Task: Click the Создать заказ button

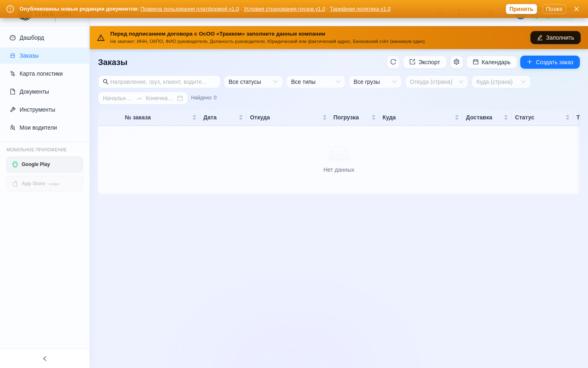Action: pyautogui.click(x=550, y=62)
